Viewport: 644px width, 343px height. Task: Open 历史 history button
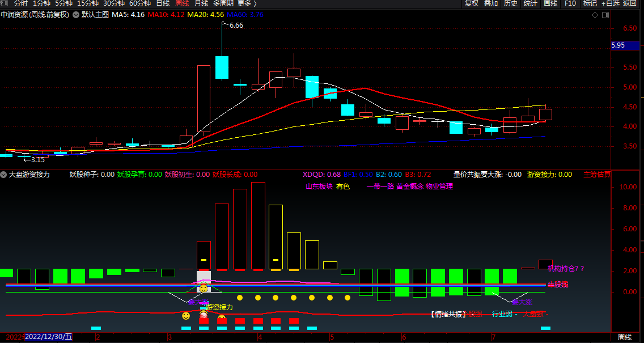click(x=511, y=3)
